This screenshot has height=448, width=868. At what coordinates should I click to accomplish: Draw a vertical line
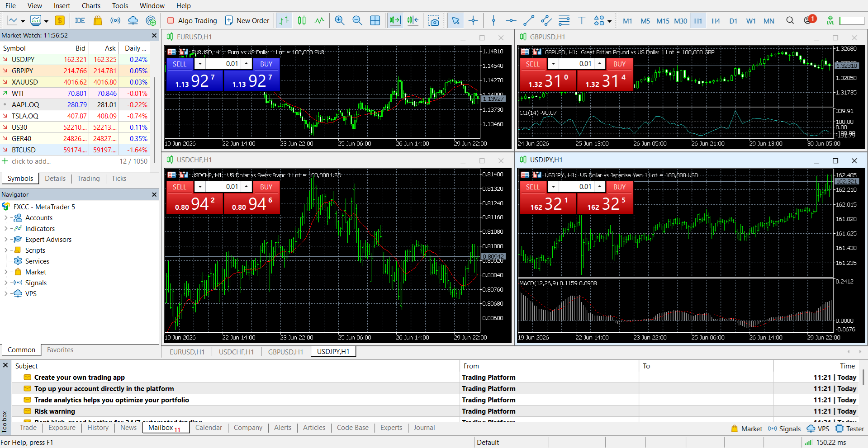pos(493,20)
